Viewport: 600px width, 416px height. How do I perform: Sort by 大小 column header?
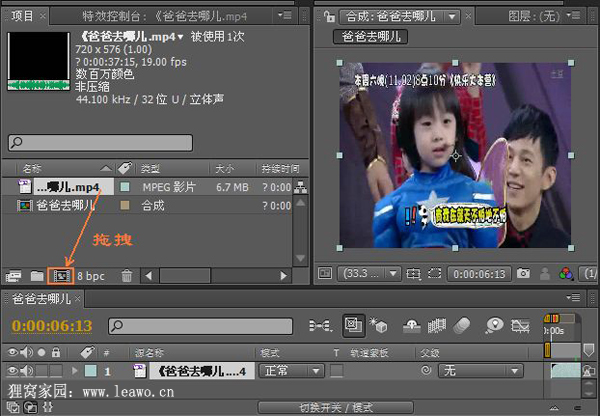coord(224,168)
